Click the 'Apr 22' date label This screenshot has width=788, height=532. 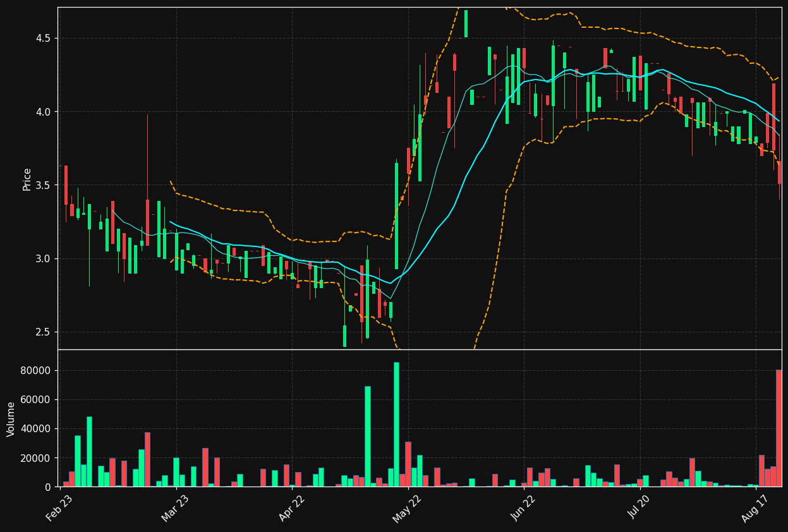click(291, 507)
